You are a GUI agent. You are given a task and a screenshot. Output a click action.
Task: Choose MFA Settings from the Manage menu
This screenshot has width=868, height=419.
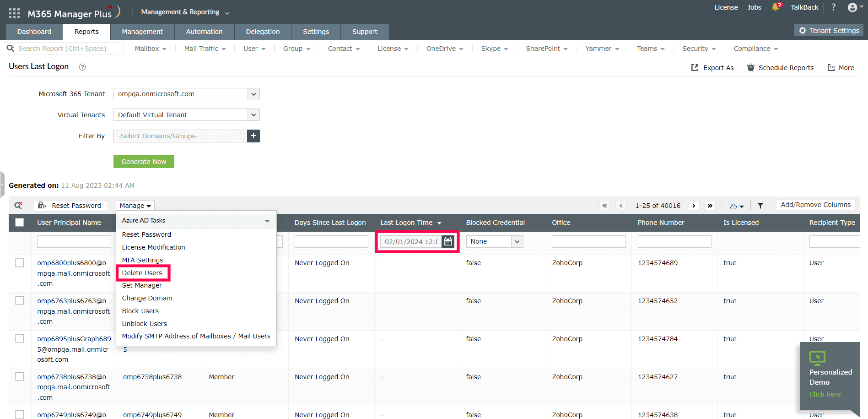pyautogui.click(x=143, y=260)
